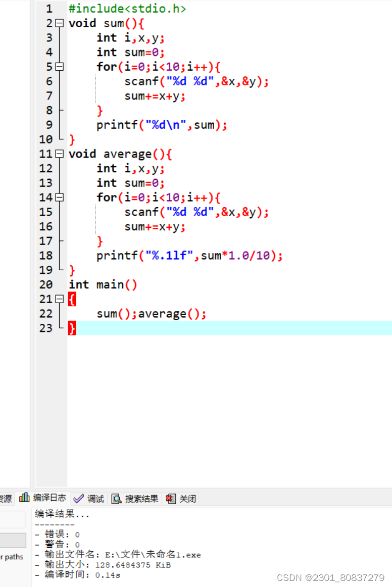Open the 编译日志 compile log tab
Image resolution: width=392 pixels, height=587 pixels.
[42, 498]
